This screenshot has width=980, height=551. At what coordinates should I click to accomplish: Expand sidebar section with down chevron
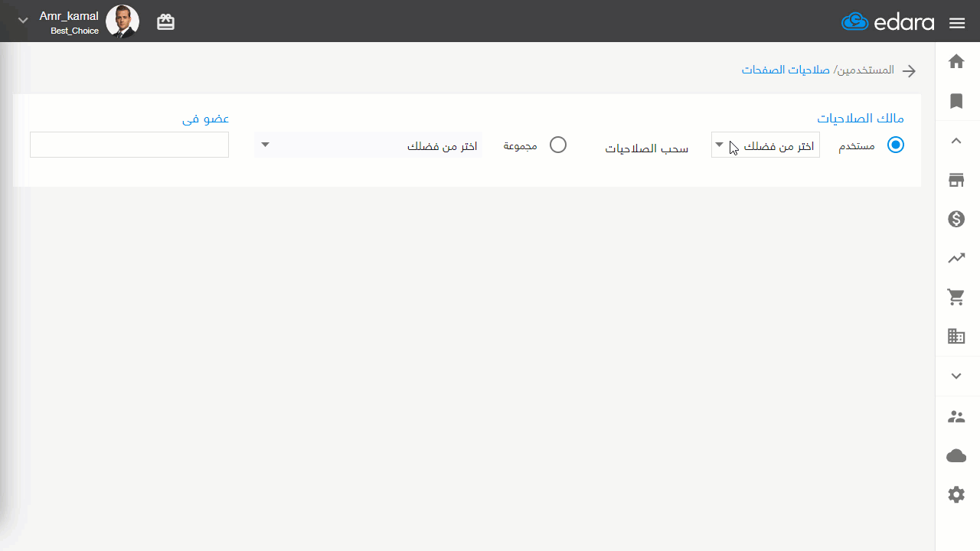(956, 376)
